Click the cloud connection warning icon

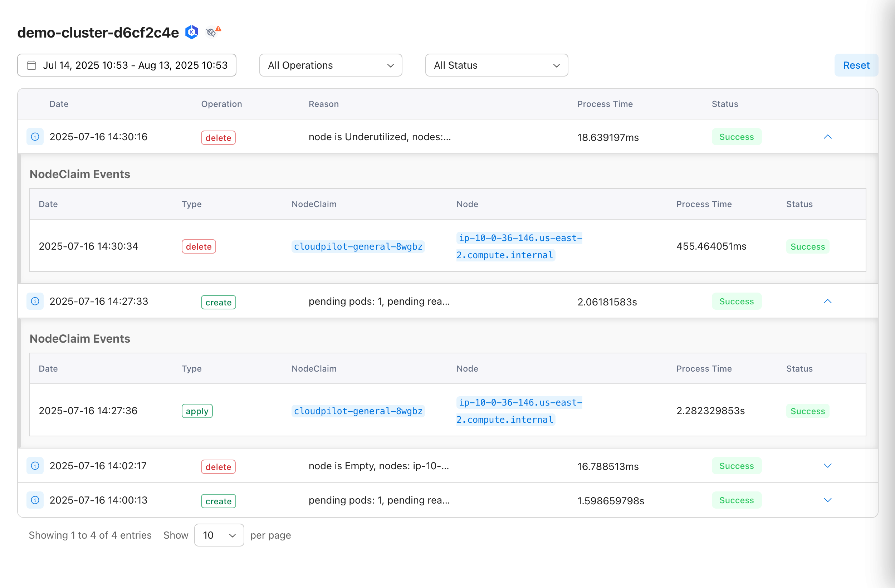click(212, 33)
